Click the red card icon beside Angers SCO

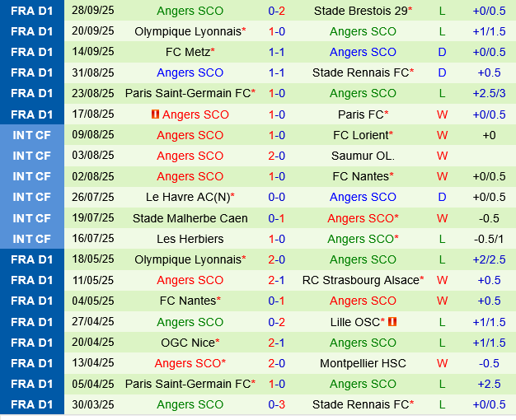(x=155, y=114)
